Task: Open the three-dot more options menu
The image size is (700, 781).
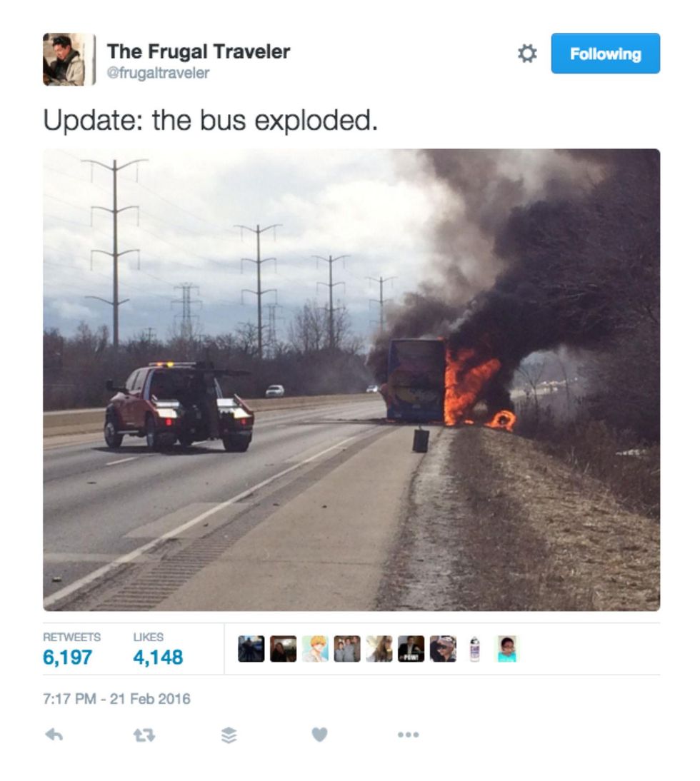Action: tap(408, 735)
